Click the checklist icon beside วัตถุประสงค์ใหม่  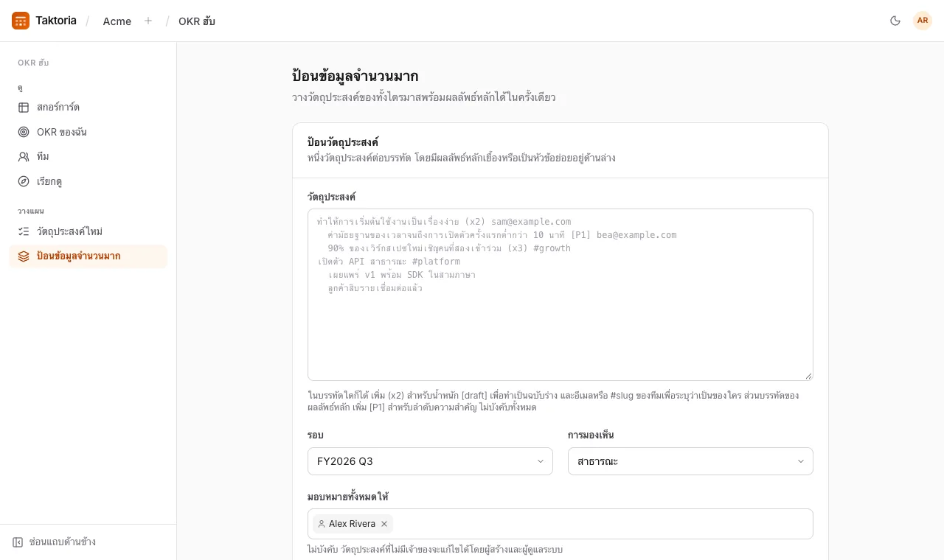(x=24, y=231)
